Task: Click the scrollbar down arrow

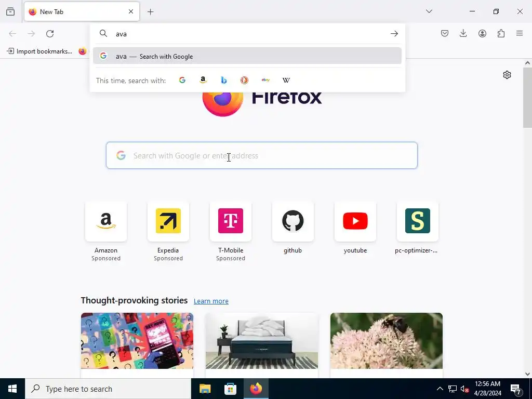Action: point(527,374)
